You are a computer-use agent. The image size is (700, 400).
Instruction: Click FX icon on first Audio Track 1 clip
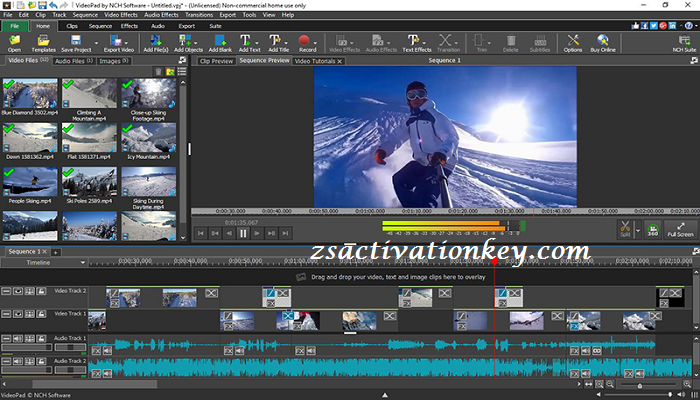click(96, 351)
